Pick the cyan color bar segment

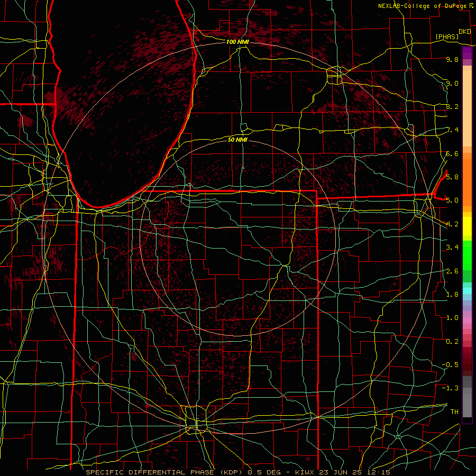pyautogui.click(x=467, y=291)
